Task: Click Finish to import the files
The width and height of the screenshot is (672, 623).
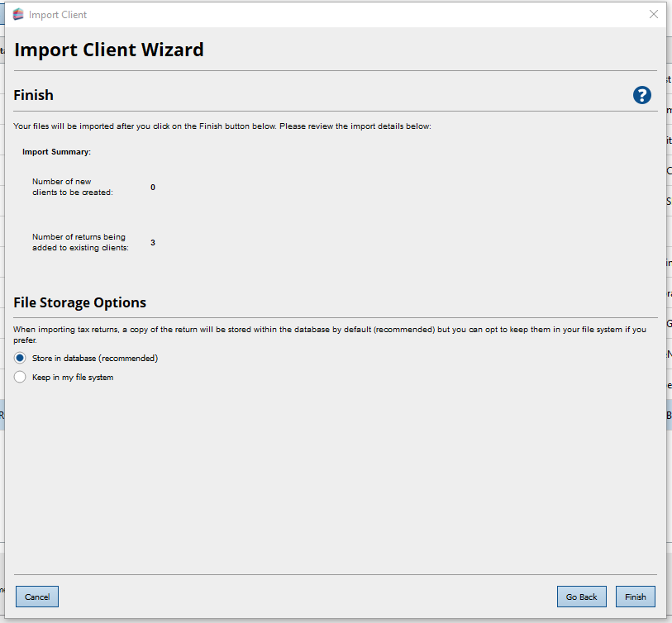Action: [x=635, y=597]
